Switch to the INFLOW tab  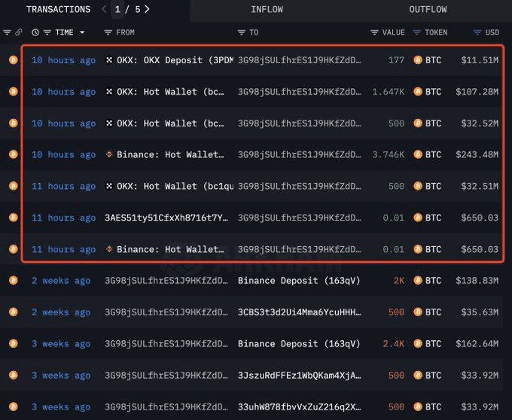tap(267, 10)
